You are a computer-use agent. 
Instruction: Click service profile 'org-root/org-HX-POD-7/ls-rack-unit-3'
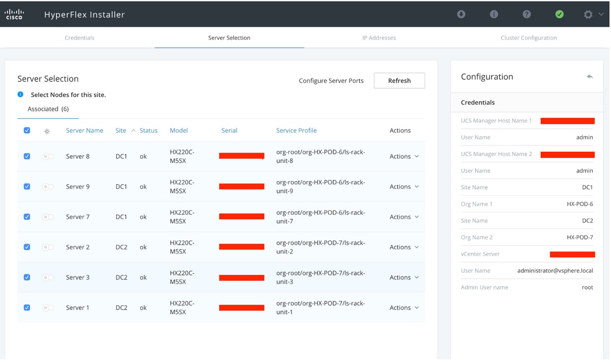tap(321, 277)
